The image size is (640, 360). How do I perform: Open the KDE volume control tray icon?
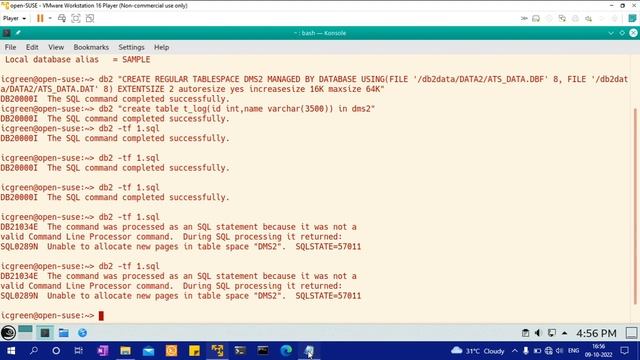click(x=538, y=333)
